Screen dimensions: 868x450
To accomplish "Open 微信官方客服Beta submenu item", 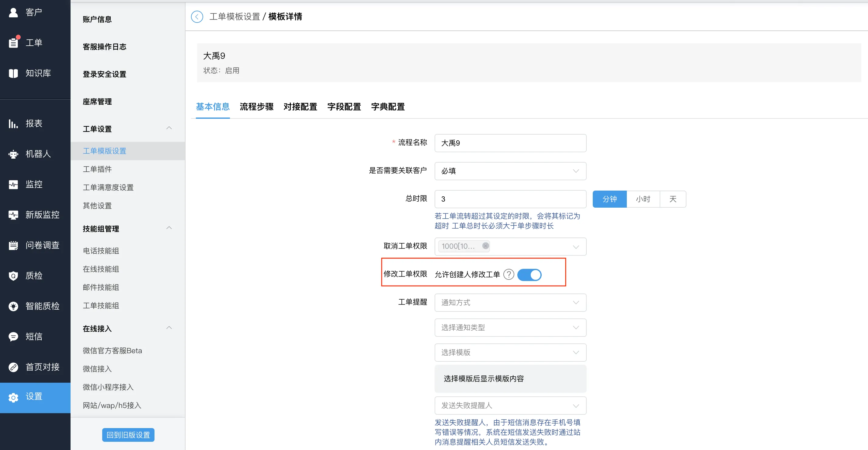I will (x=112, y=350).
